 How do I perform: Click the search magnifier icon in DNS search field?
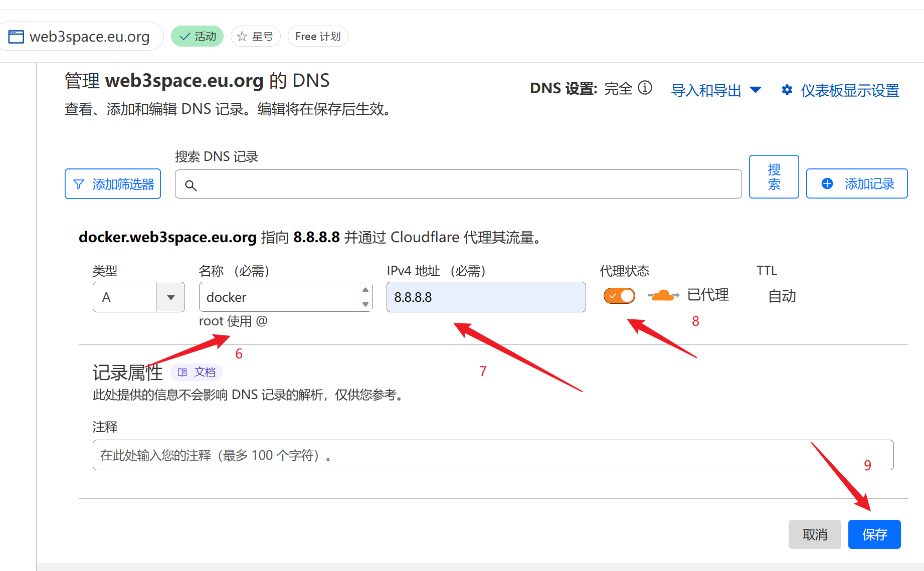191,185
